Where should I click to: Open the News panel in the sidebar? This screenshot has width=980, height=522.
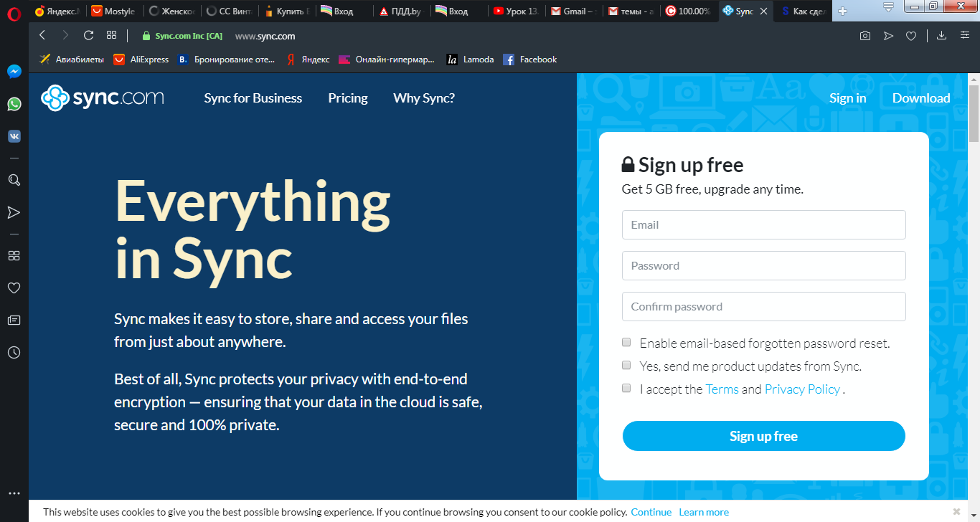14,320
